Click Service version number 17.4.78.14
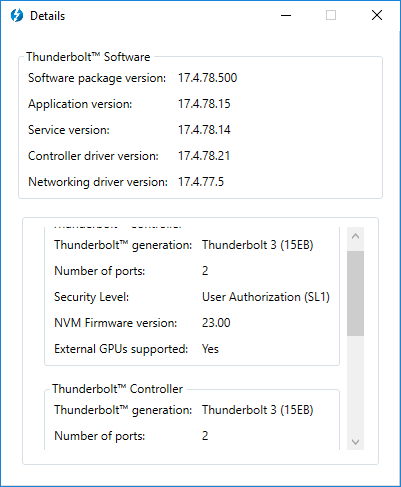The height and width of the screenshot is (487, 401). (x=204, y=130)
